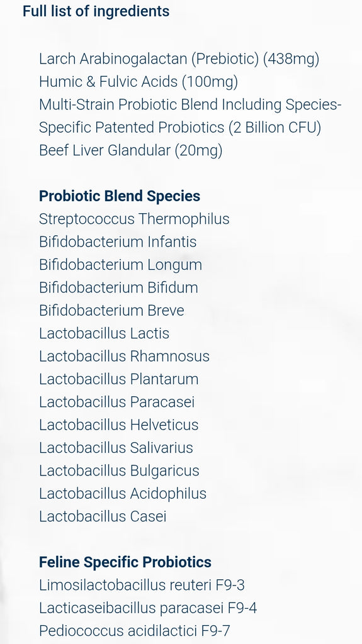Viewport: 362px width, 644px height.
Task: Click the 'Probiotic Blend Species' subheading
Action: click(x=119, y=196)
